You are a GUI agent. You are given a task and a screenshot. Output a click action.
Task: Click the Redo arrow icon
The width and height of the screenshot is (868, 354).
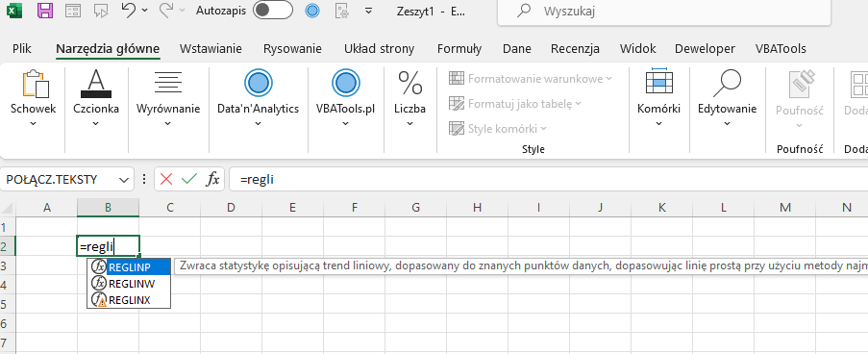pyautogui.click(x=166, y=10)
